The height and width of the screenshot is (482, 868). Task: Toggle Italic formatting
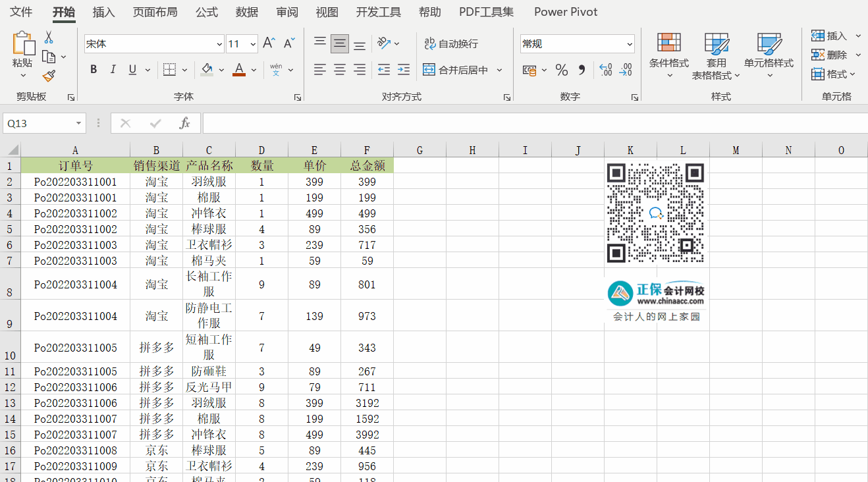coord(113,70)
